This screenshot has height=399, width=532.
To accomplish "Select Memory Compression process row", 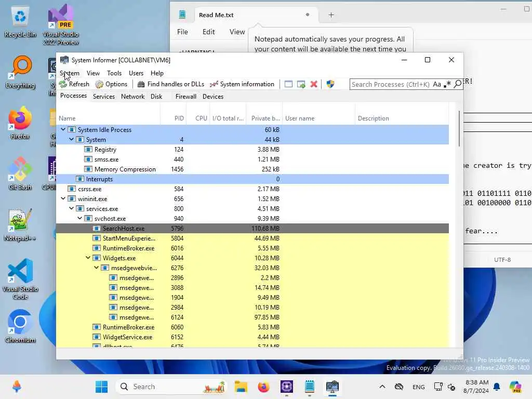I will [252, 169].
